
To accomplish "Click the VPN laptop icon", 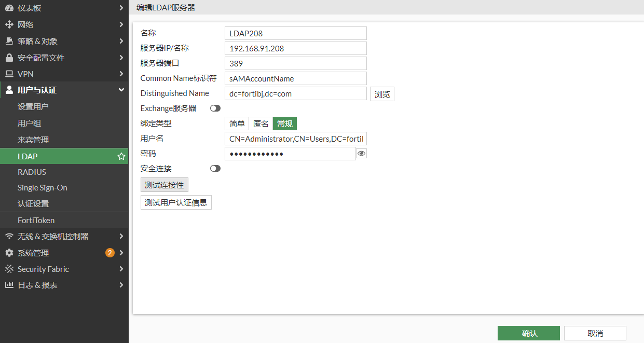I will 9,74.
